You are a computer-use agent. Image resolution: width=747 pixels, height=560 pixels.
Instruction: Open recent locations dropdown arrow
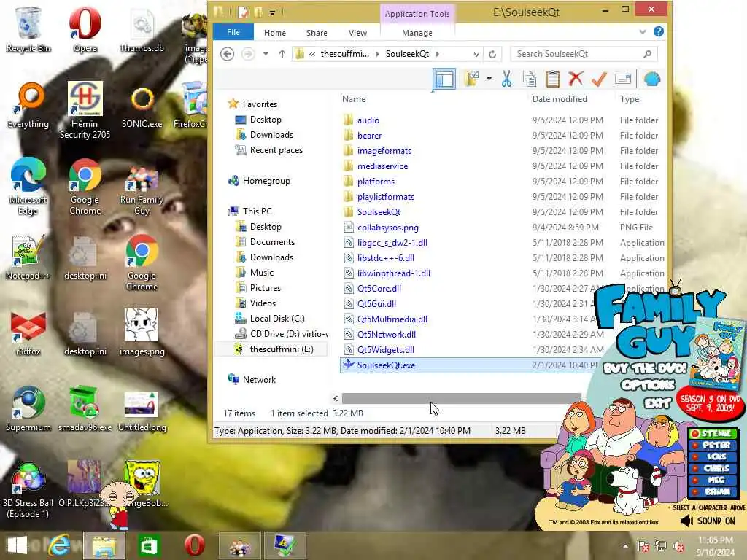pyautogui.click(x=266, y=54)
